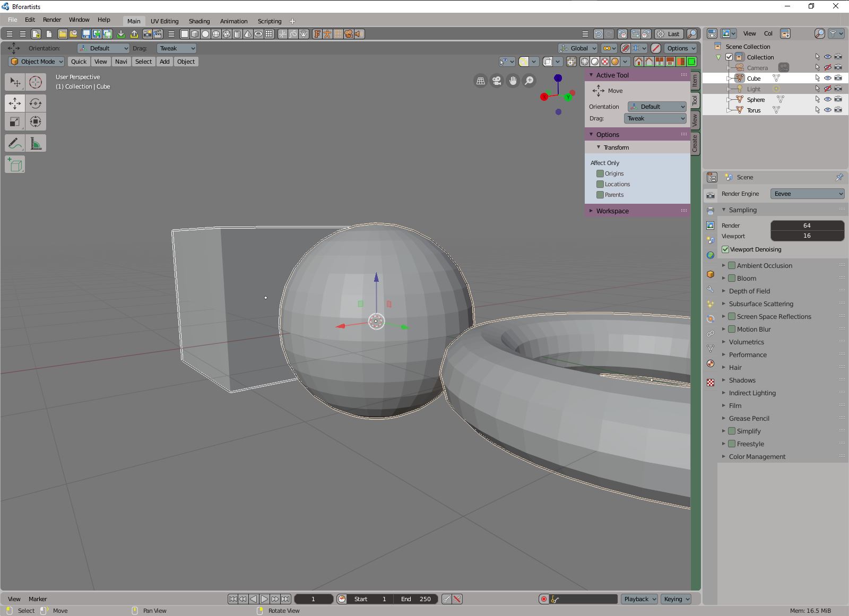Click the Viewport samples value field
The height and width of the screenshot is (616, 849).
(x=807, y=236)
